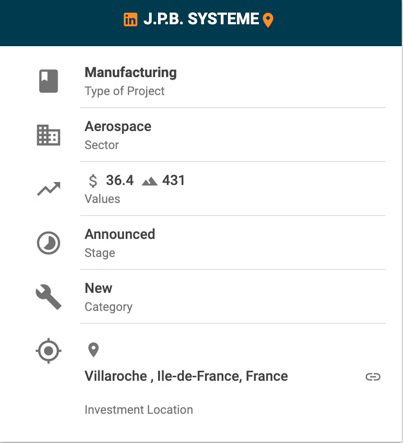Open the LinkedIn icon in header
The height and width of the screenshot is (443, 403).
point(130,20)
